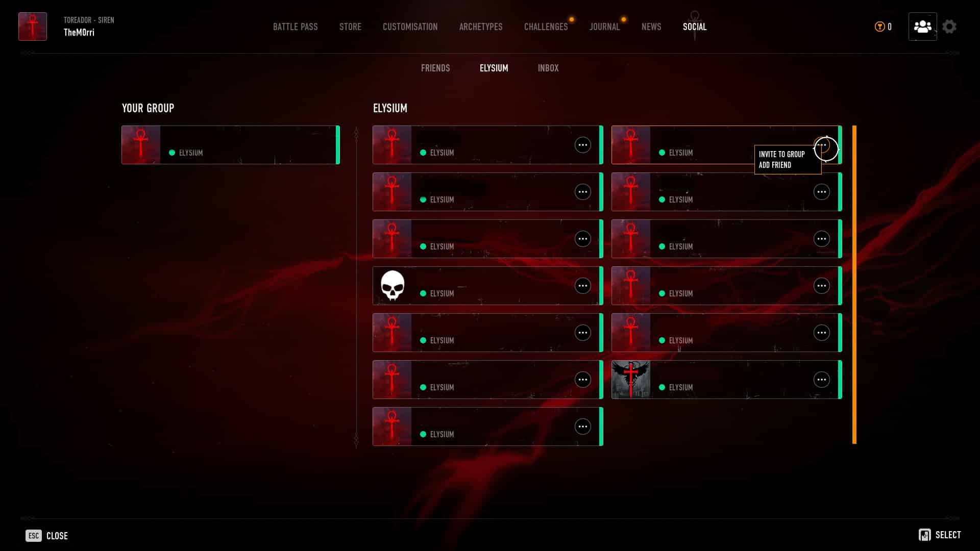
Task: Click the currency coin icon showing 0
Action: tap(880, 26)
